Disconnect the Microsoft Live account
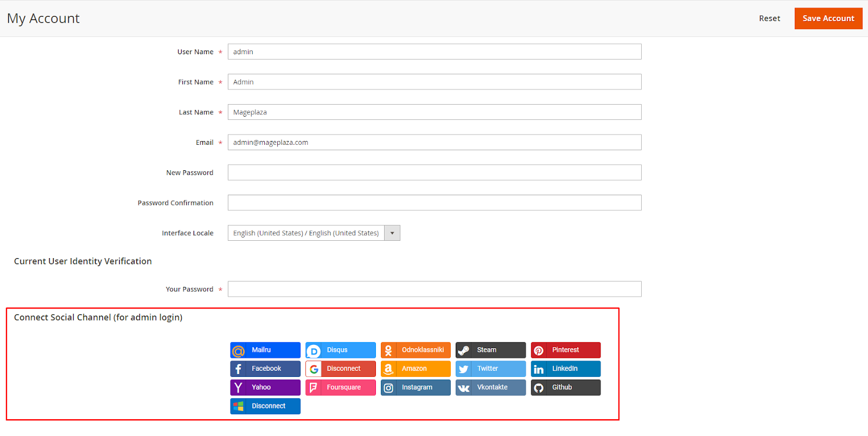868x436 pixels. point(268,406)
